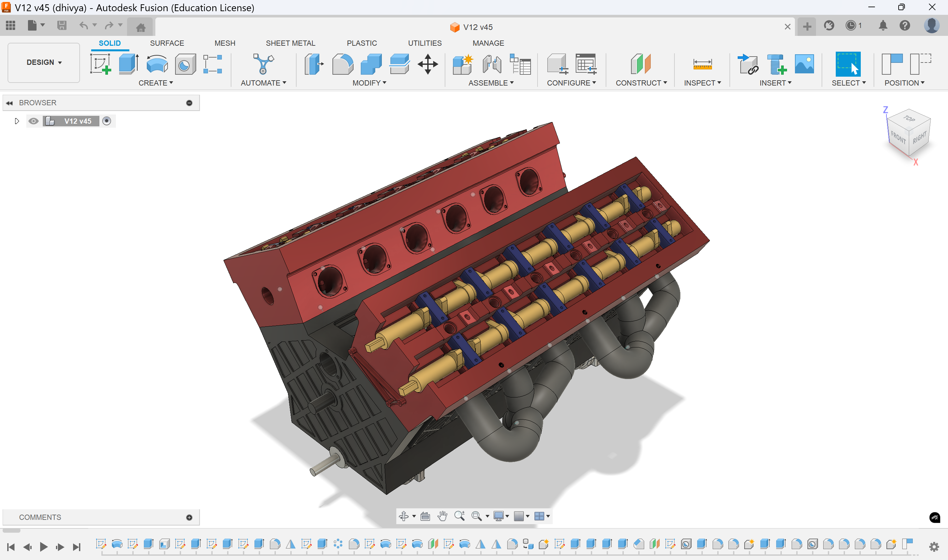Image resolution: width=948 pixels, height=560 pixels.
Task: Select the Create Sketch tool
Action: point(100,64)
